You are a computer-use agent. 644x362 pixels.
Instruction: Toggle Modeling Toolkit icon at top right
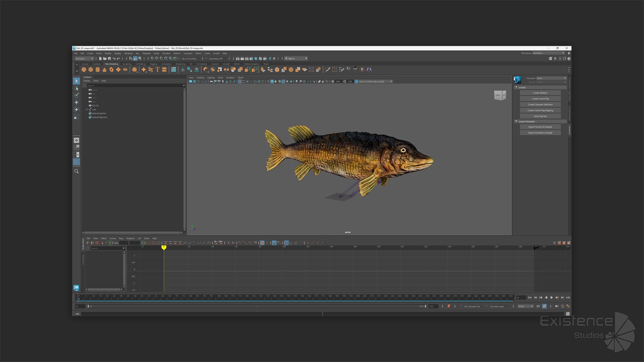pos(550,58)
